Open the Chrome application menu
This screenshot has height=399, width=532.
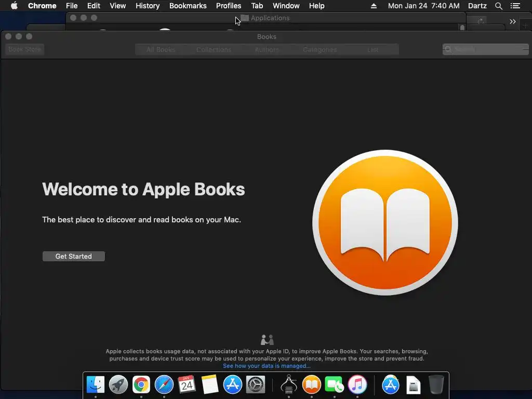click(42, 6)
